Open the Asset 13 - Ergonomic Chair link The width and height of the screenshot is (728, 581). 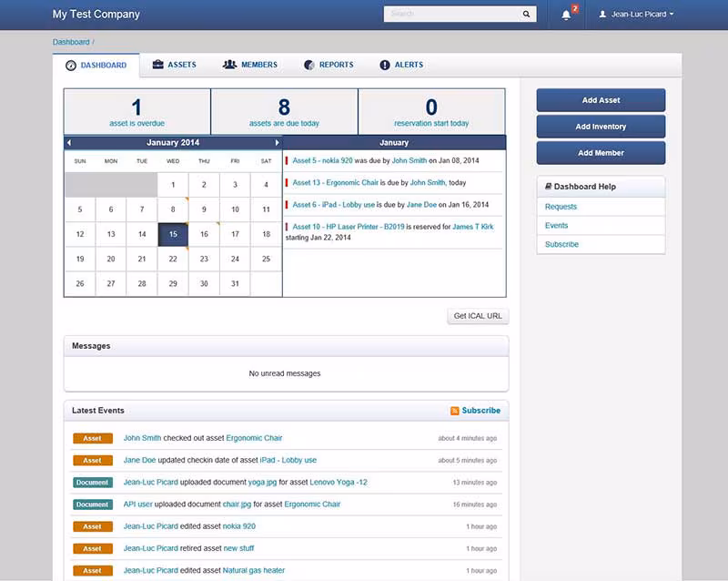(335, 183)
